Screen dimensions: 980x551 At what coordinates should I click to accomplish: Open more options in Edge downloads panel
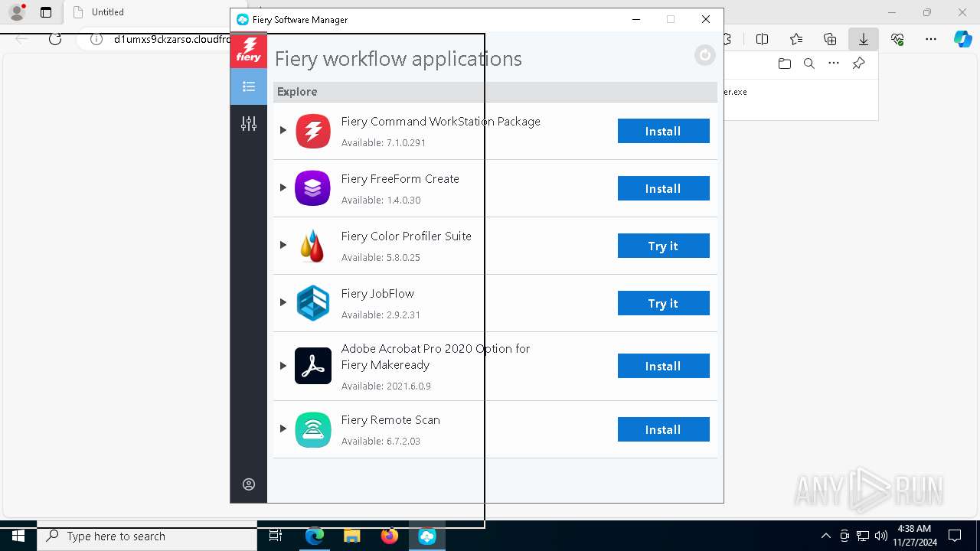pyautogui.click(x=834, y=64)
